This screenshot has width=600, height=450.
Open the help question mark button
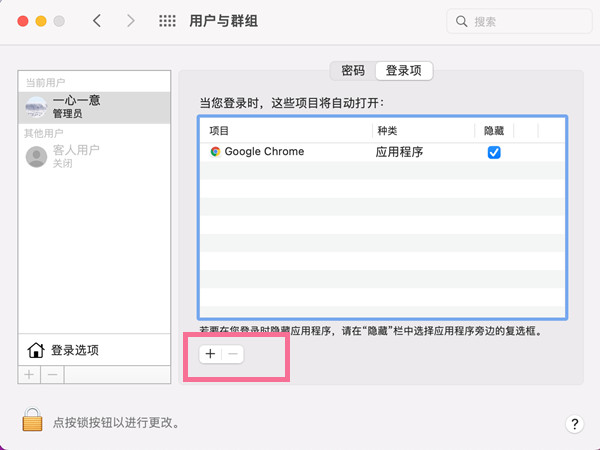574,424
